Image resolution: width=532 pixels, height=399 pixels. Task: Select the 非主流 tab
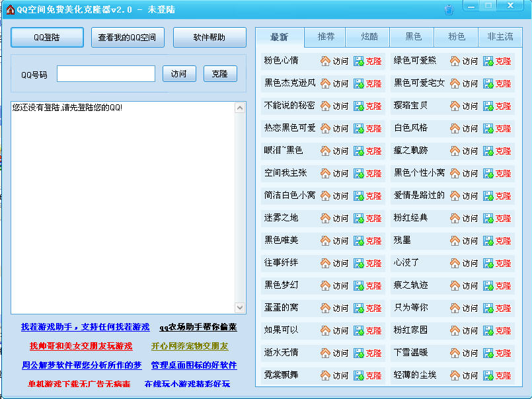pos(500,36)
